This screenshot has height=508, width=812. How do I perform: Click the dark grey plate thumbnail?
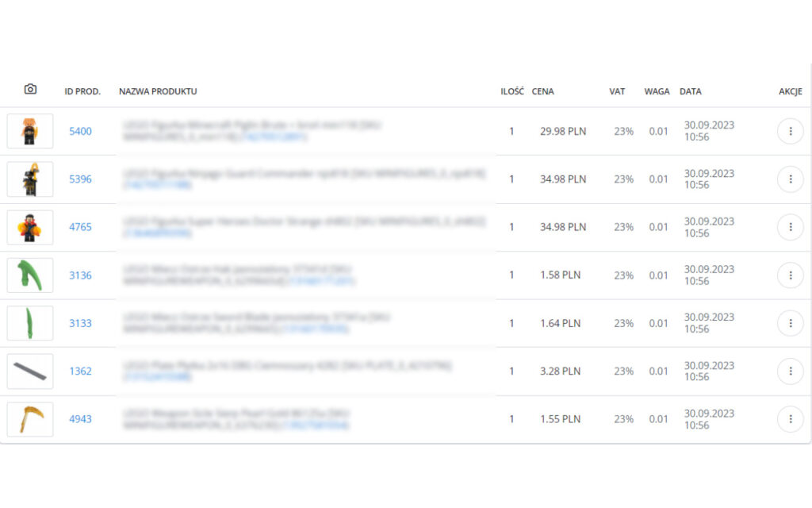pyautogui.click(x=30, y=371)
